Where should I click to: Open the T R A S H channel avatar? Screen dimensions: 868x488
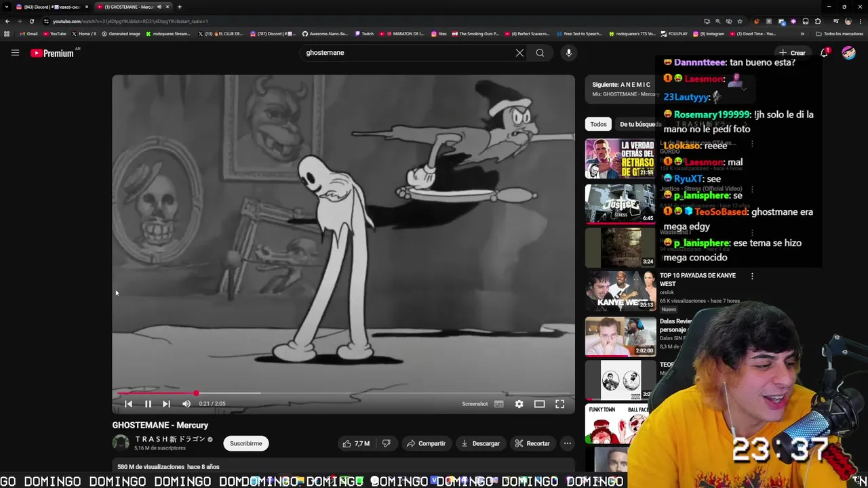(121, 443)
